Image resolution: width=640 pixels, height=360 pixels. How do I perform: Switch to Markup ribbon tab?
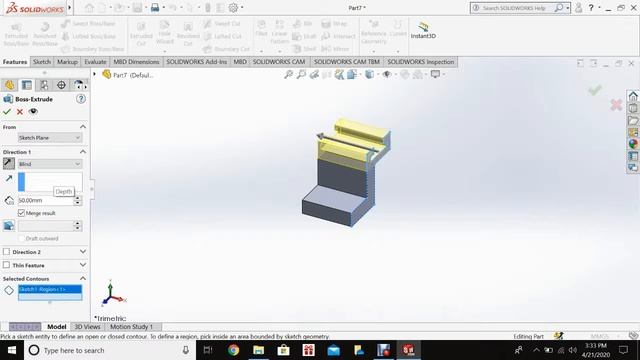[67, 62]
